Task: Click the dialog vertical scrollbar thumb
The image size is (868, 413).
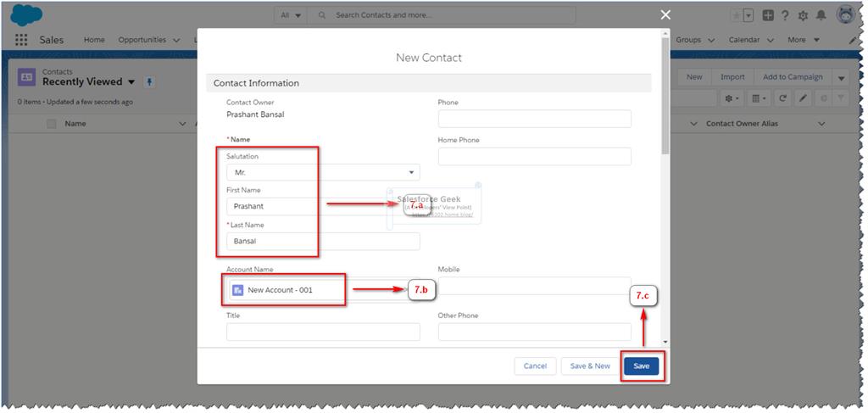Action: click(x=665, y=97)
